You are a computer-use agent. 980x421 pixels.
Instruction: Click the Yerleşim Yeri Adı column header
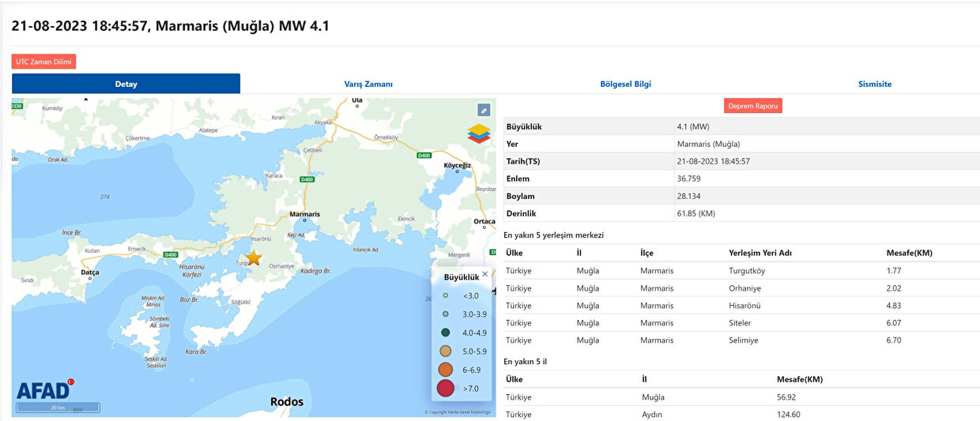[760, 254]
